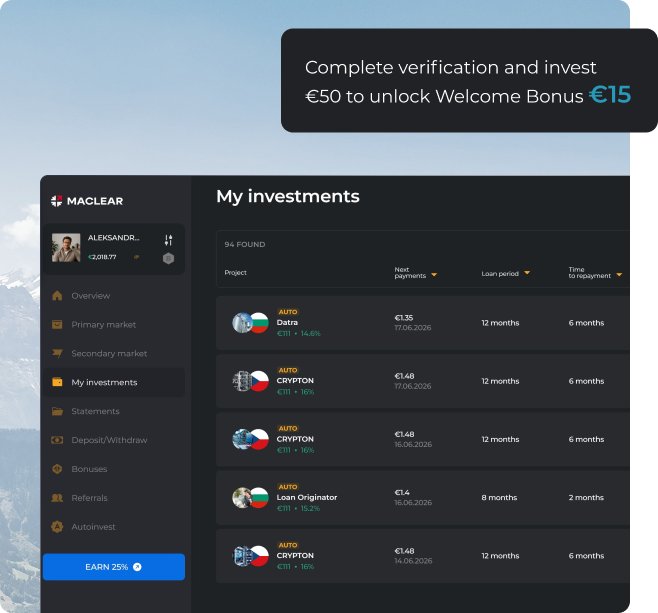Image resolution: width=658 pixels, height=613 pixels.
Task: Click Aleksandr's profile photo
Action: point(66,248)
